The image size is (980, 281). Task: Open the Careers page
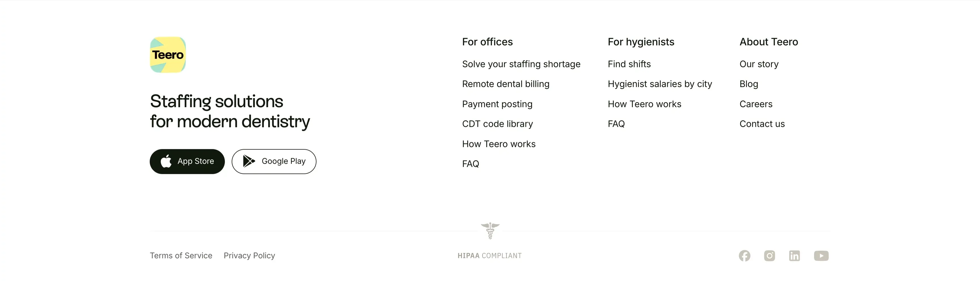[x=756, y=104]
